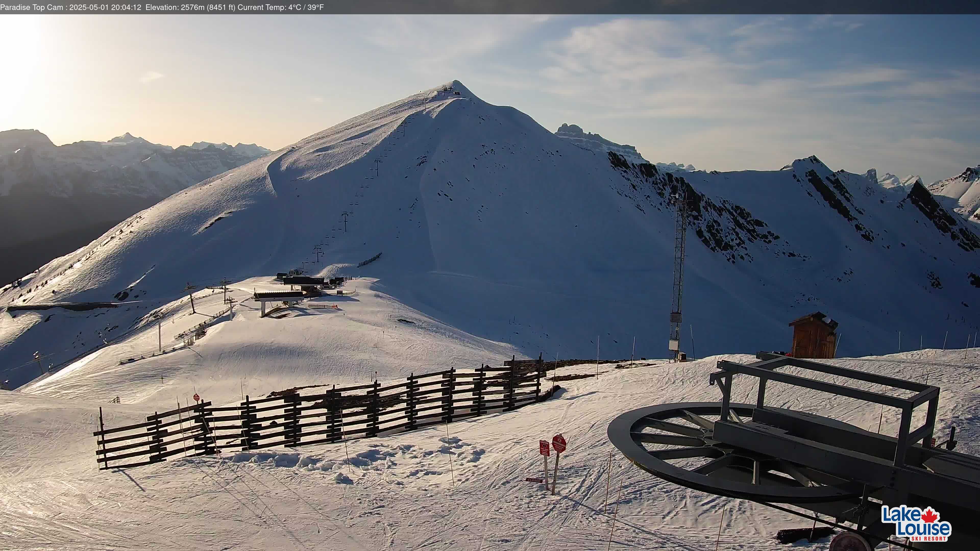Click the "Current Temp: 4°C / 39°F" reading
Image resolution: width=980 pixels, height=551 pixels.
point(281,7)
